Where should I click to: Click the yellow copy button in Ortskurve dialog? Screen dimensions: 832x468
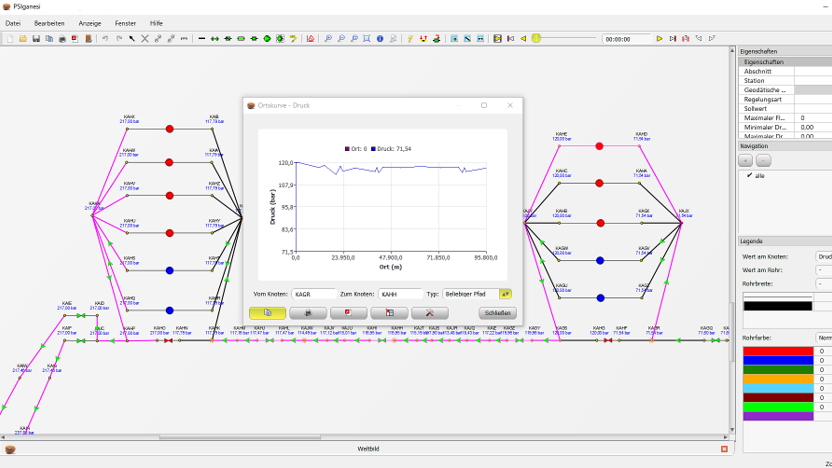pos(267,313)
